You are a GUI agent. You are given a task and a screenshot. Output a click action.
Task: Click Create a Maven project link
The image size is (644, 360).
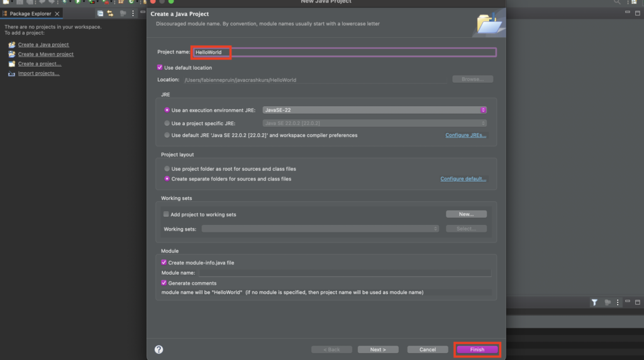click(45, 55)
